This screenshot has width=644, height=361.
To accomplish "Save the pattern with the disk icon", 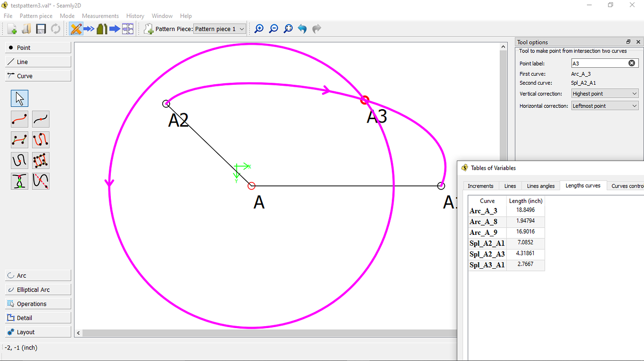I will point(41,28).
